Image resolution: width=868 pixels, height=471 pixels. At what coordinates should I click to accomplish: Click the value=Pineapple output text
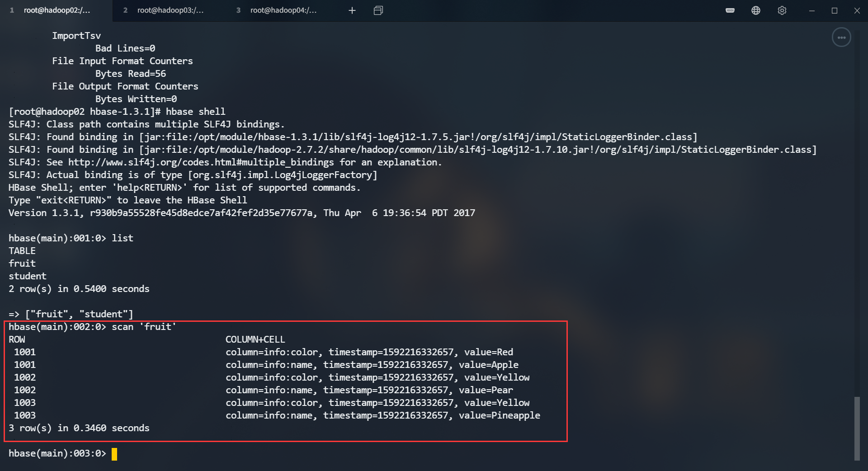coord(499,415)
